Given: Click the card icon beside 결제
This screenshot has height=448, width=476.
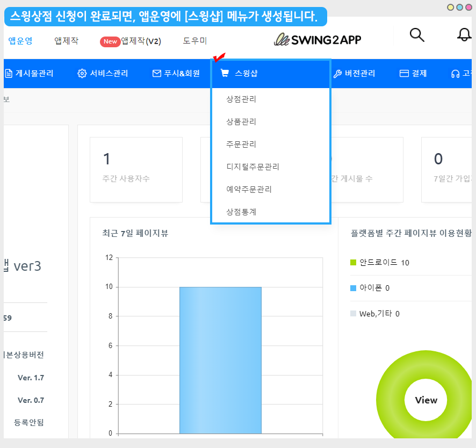Looking at the screenshot, I should [405, 74].
